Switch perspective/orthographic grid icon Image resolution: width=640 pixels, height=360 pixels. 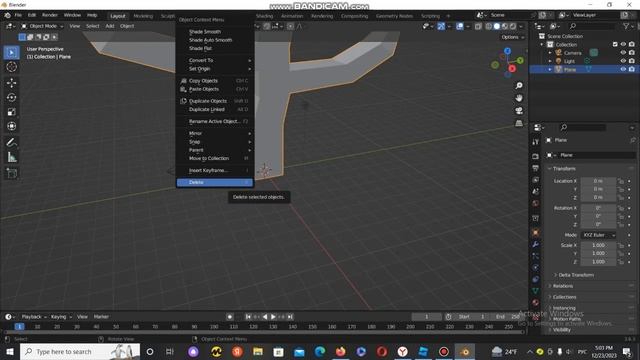(519, 123)
